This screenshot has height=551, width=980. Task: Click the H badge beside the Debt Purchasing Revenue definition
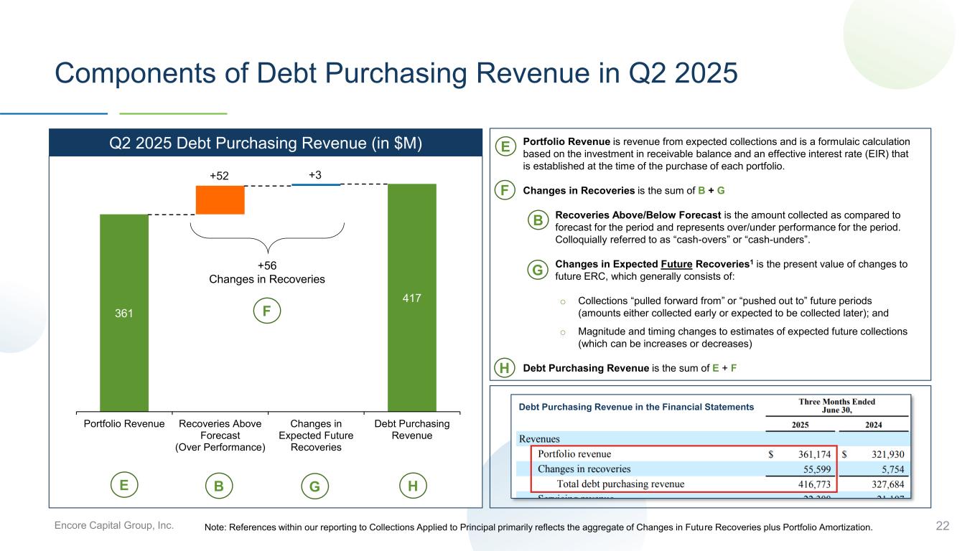[x=505, y=368]
